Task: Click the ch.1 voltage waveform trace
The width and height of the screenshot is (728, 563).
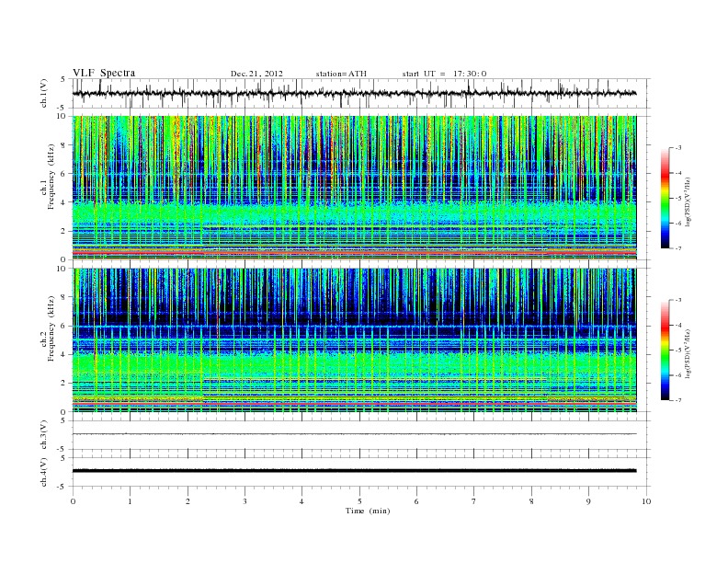Action: (354, 93)
